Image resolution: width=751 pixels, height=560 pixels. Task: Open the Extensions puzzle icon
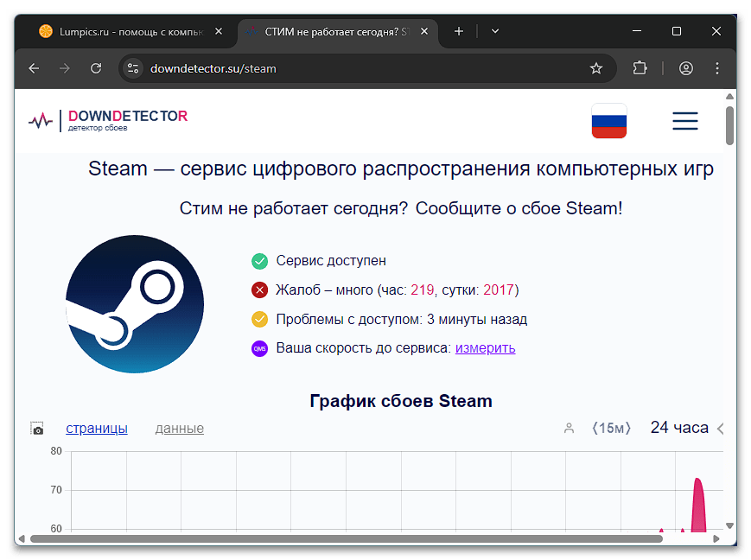[640, 68]
